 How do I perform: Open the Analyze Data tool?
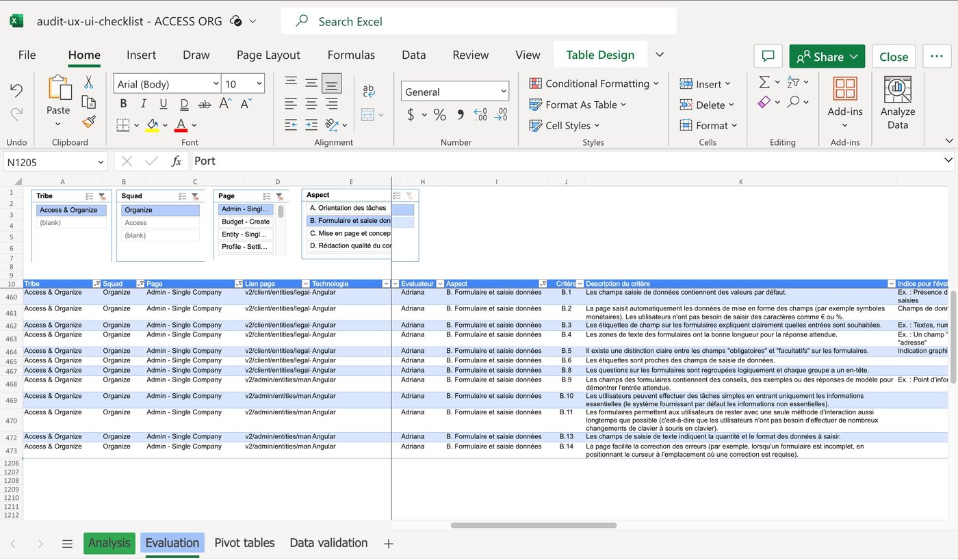click(898, 103)
